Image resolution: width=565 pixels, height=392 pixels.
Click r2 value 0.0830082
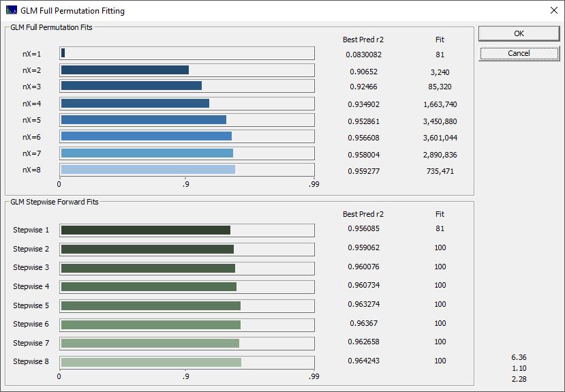tap(363, 55)
